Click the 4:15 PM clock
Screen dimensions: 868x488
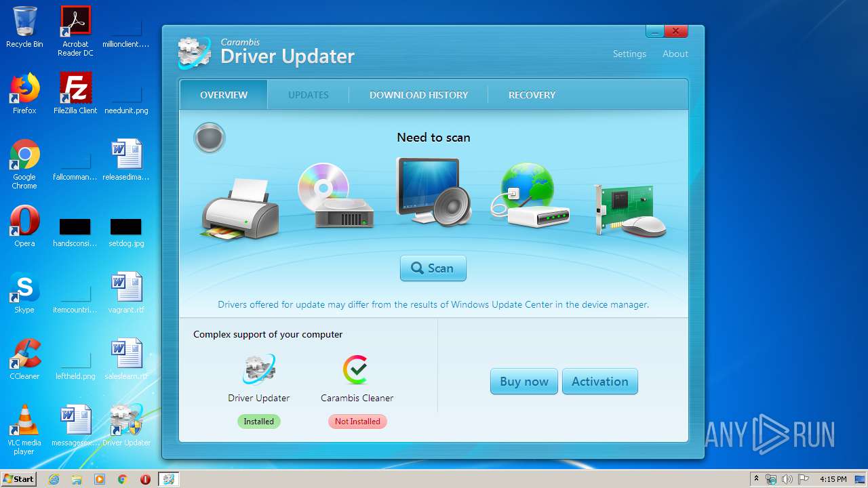click(833, 479)
